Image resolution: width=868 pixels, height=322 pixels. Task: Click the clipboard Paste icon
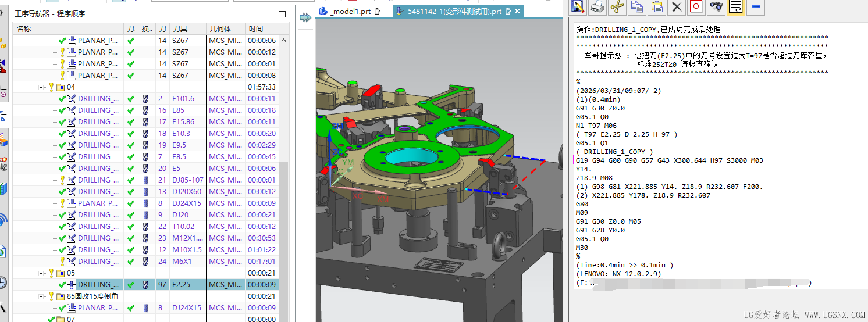point(657,6)
